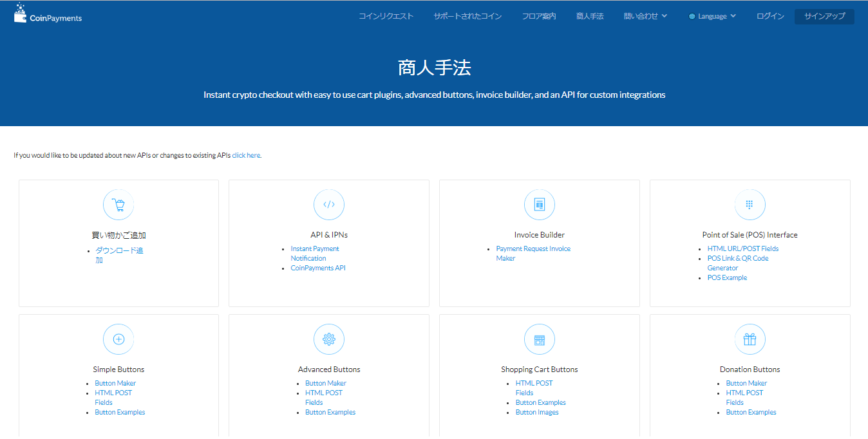Click the ログイン link in header
Screen dimensions: 868x439
770,16
